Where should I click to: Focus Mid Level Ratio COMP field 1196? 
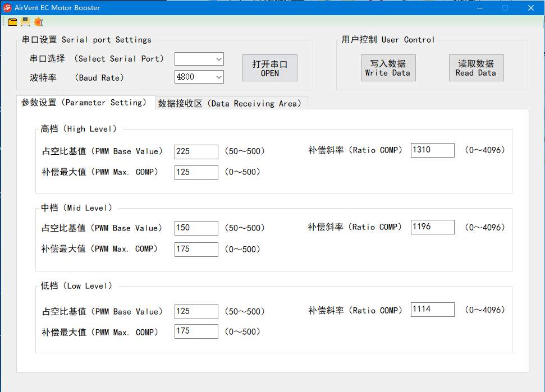pyautogui.click(x=432, y=227)
